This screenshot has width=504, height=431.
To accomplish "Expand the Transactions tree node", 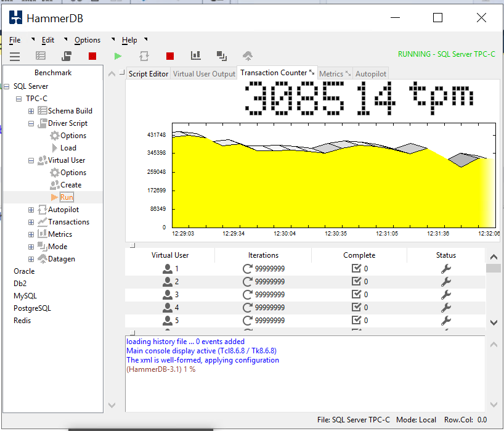I will coord(30,221).
